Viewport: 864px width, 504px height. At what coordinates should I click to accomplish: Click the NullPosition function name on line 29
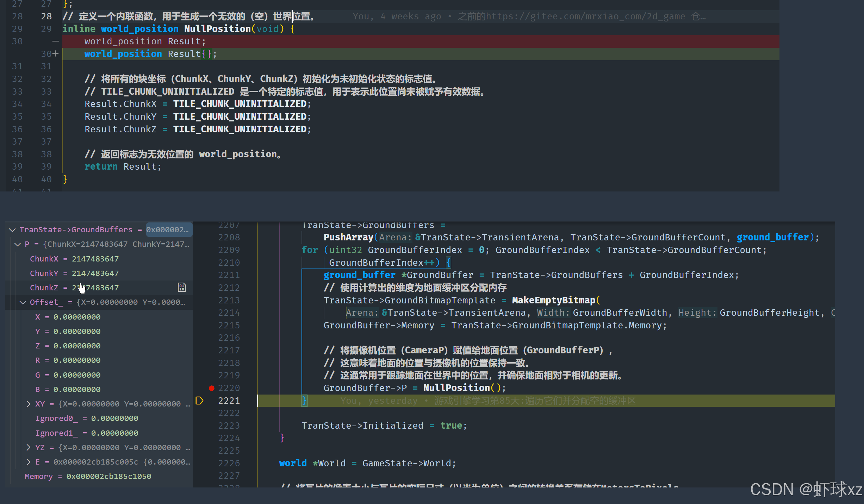pyautogui.click(x=217, y=29)
